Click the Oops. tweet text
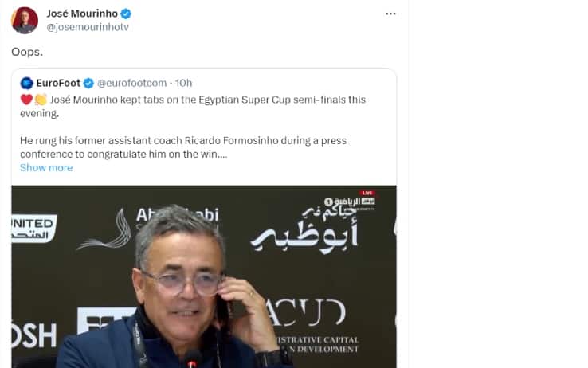Viewport: 588px width, 368px height. pyautogui.click(x=27, y=52)
